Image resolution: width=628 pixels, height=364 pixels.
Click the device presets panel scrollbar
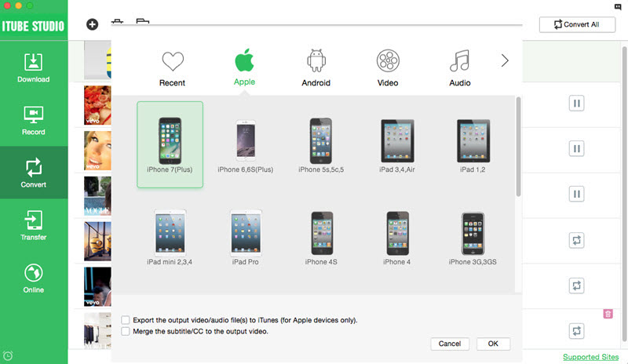(518, 147)
